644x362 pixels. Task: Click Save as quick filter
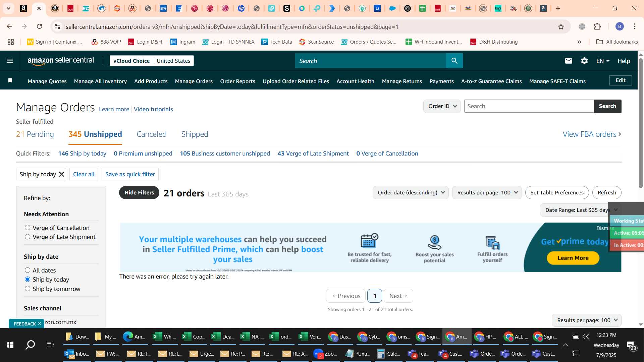tap(130, 174)
